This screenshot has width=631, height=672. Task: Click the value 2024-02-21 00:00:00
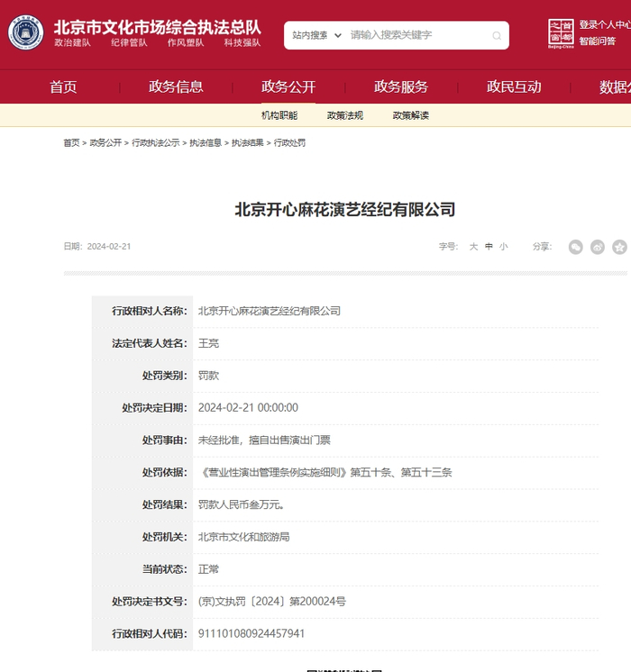pyautogui.click(x=248, y=407)
